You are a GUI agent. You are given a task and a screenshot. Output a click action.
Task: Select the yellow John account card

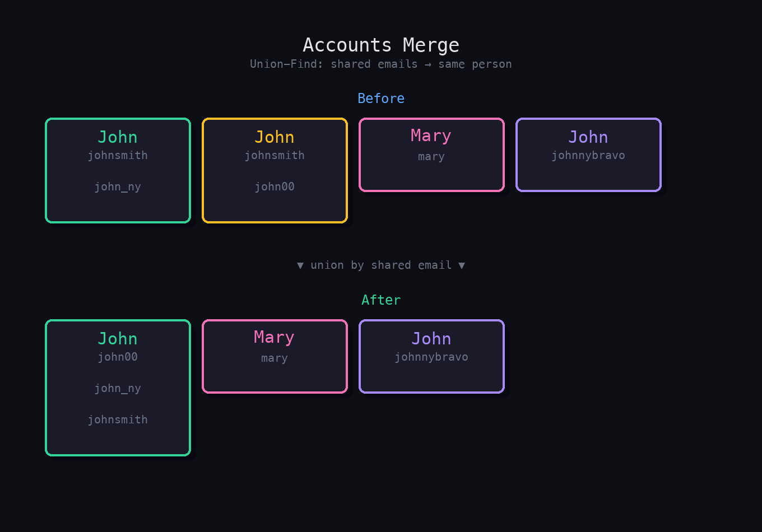pyautogui.click(x=275, y=170)
